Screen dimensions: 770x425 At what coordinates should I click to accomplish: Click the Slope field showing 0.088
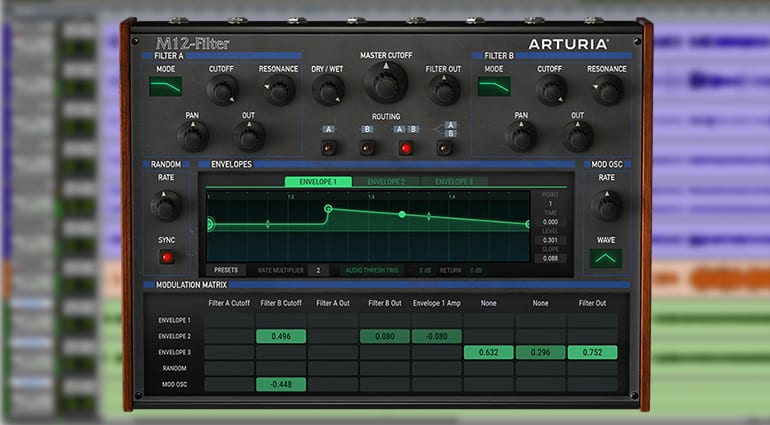(x=550, y=258)
